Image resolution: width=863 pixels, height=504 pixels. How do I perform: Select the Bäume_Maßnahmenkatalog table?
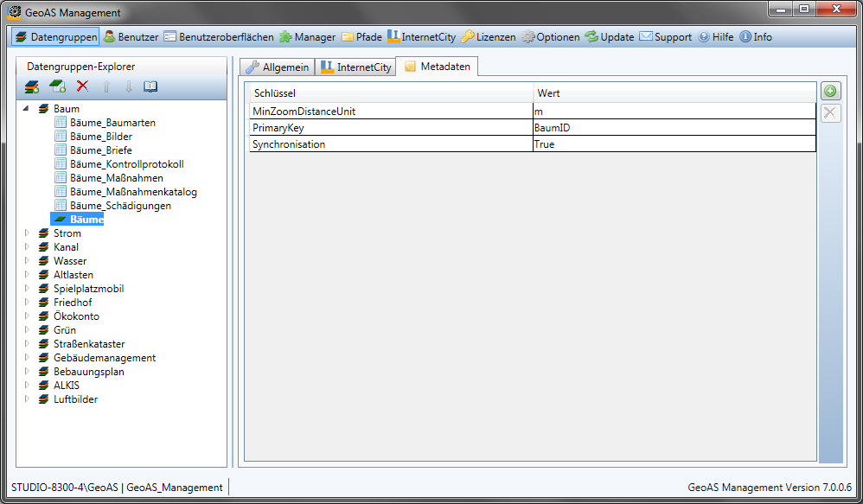click(133, 191)
